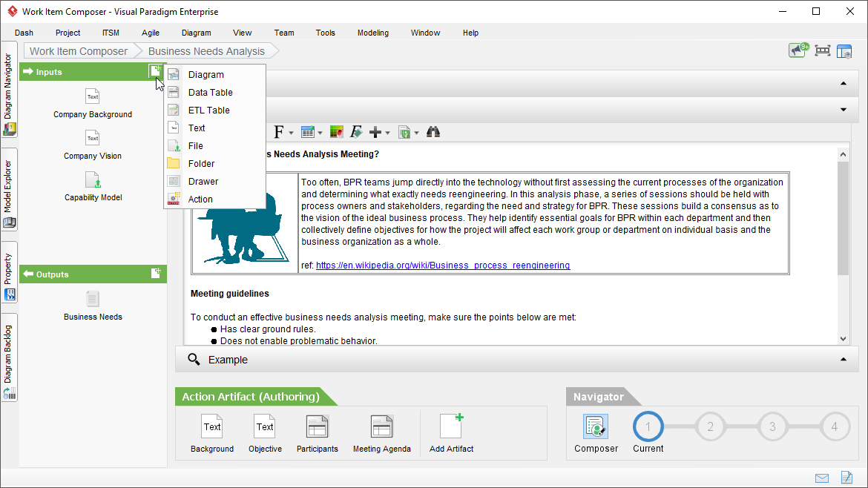Screen dimensions: 868x488
Task: Go to Navigator step 4
Action: (834, 426)
